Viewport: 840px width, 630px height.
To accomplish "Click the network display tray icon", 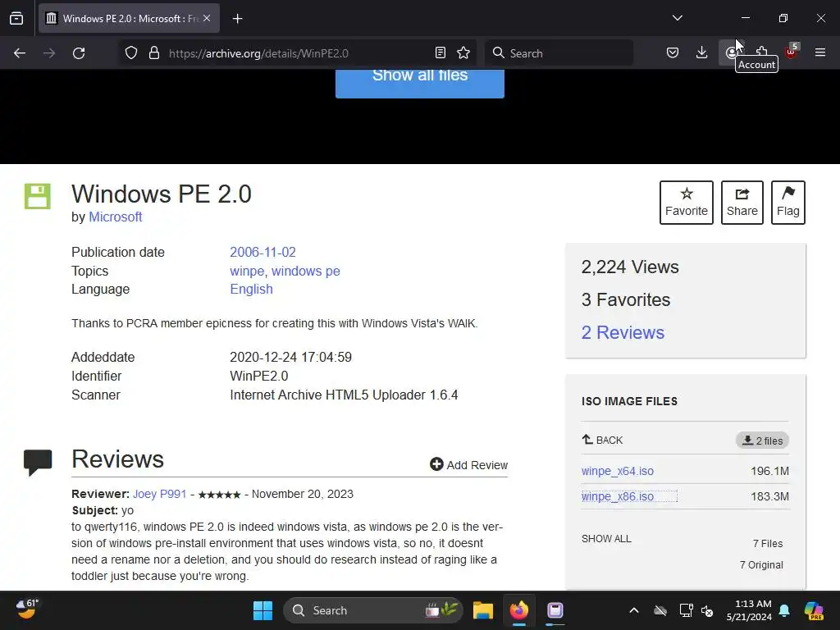I will (x=686, y=610).
